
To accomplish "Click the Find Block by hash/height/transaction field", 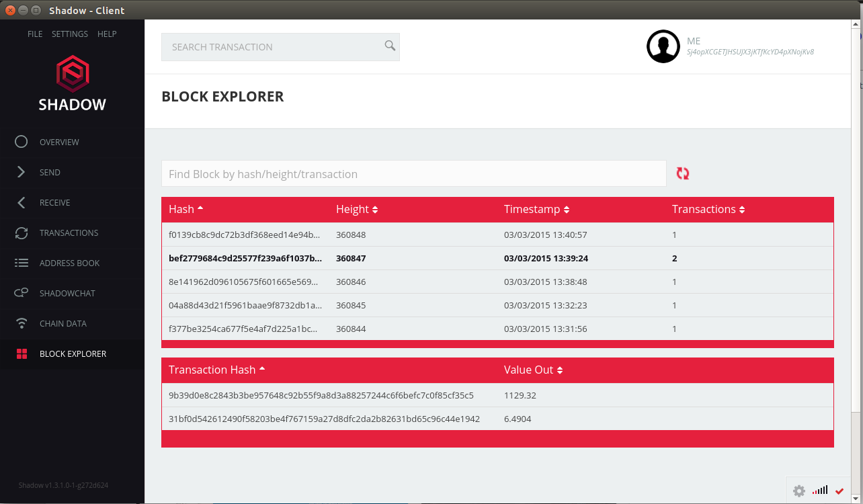I will 413,173.
